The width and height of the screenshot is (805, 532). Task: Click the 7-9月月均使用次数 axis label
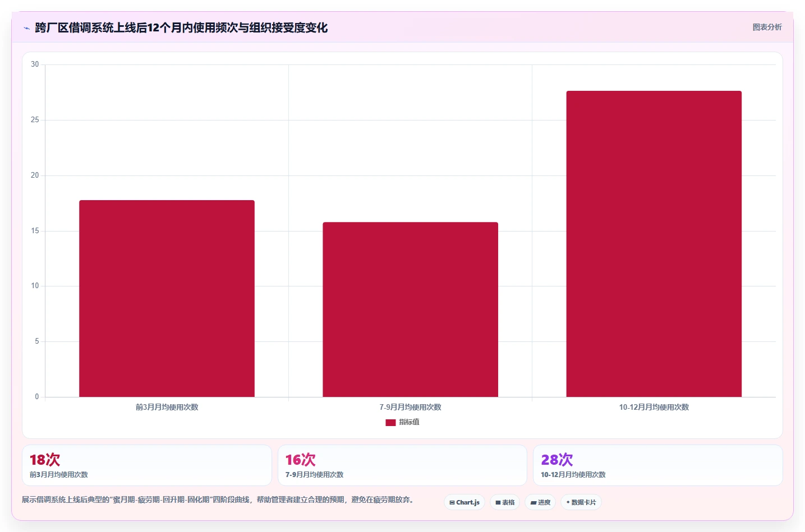(410, 407)
